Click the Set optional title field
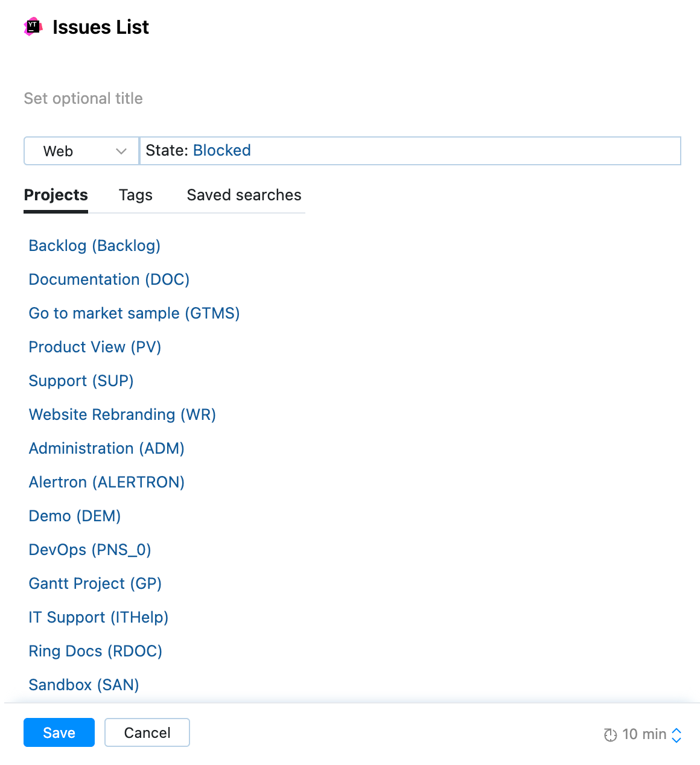The image size is (700, 765). point(83,98)
